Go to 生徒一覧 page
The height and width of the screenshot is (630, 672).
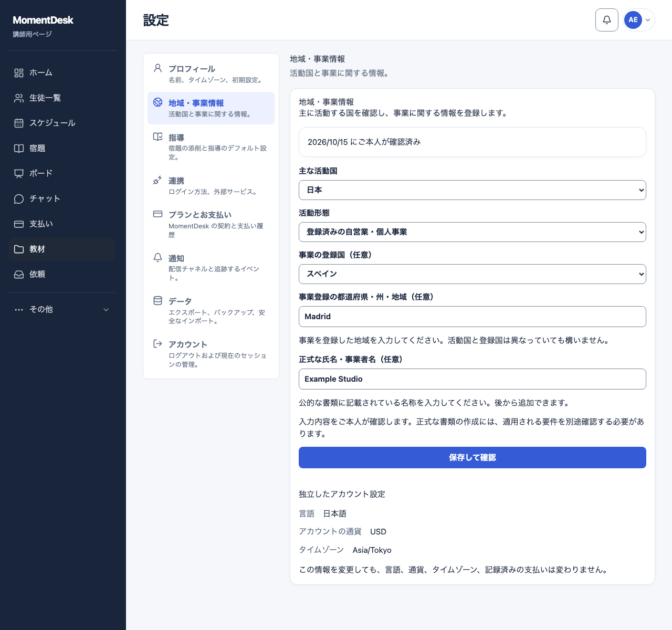tap(62, 98)
